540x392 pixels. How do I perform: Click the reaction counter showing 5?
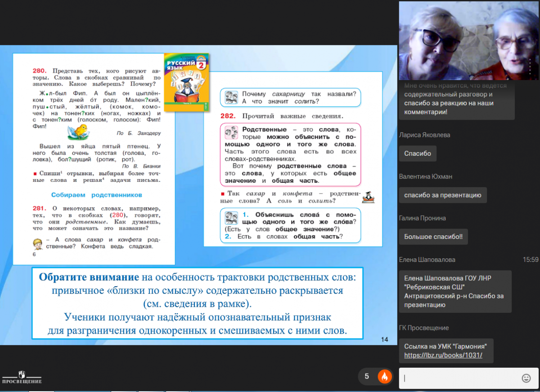click(367, 377)
